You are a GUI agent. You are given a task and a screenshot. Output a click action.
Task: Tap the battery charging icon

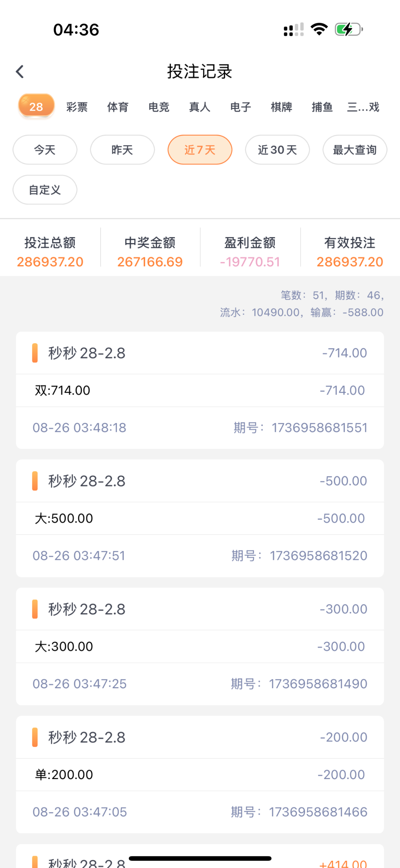[x=349, y=29]
